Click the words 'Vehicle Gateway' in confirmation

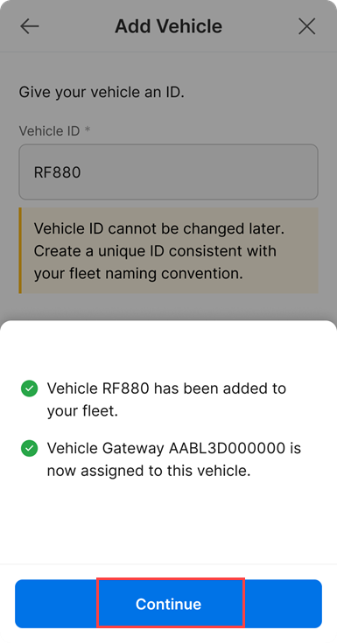[x=105, y=449]
